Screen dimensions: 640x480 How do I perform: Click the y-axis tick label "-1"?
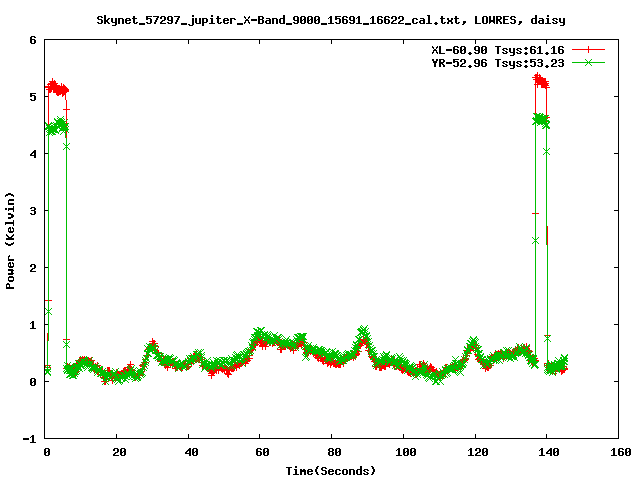tap(29, 439)
